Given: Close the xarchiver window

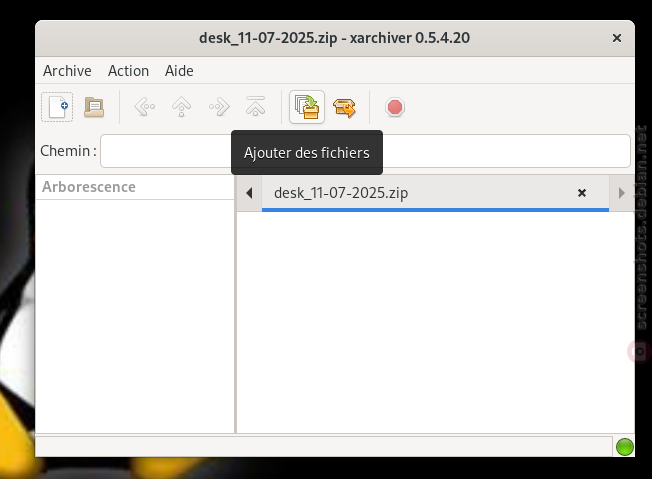Looking at the screenshot, I should 617,38.
